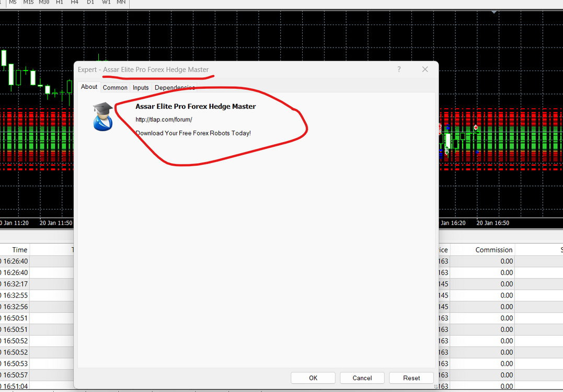Click the Reset button
563x392 pixels.
pos(411,378)
